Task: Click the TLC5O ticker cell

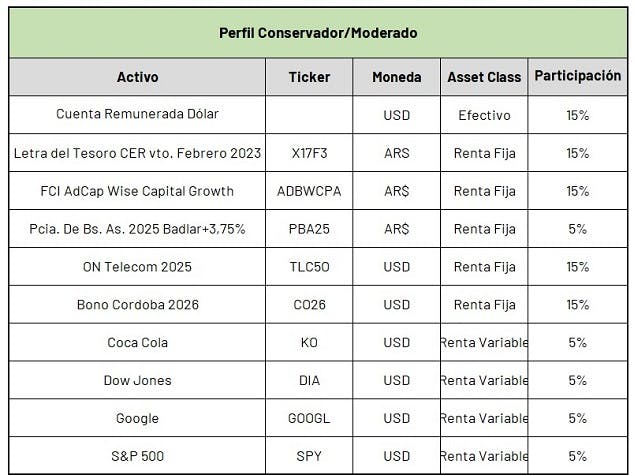Action: [309, 267]
